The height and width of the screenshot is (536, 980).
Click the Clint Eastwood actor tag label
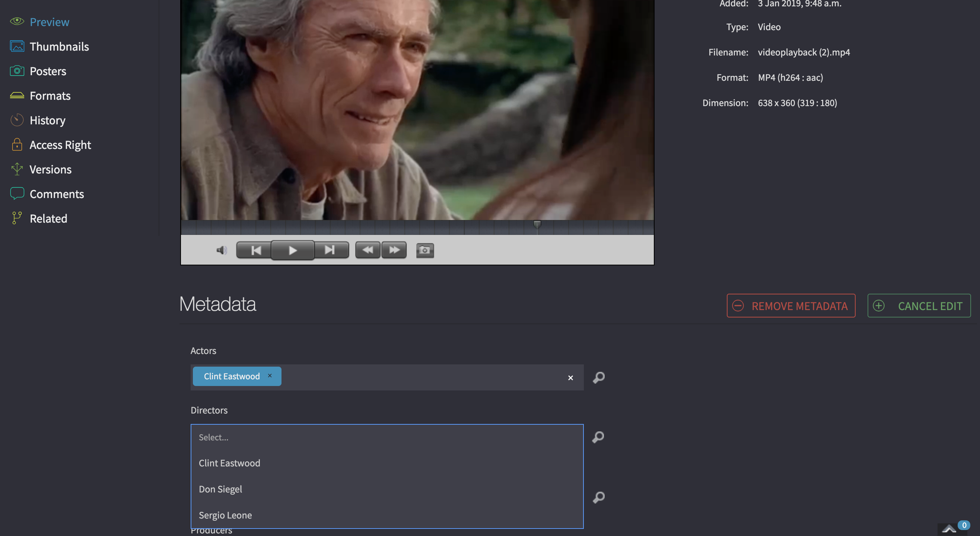[x=232, y=376]
